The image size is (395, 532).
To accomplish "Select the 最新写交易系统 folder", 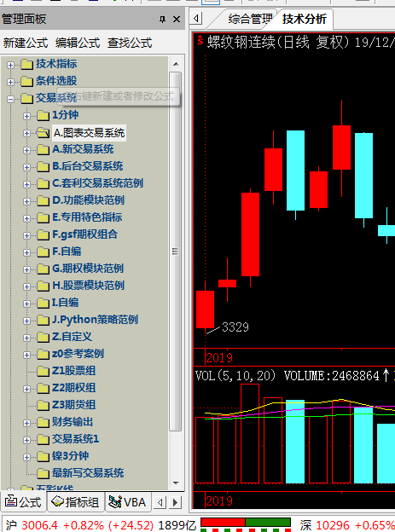I will pyautogui.click(x=88, y=473).
